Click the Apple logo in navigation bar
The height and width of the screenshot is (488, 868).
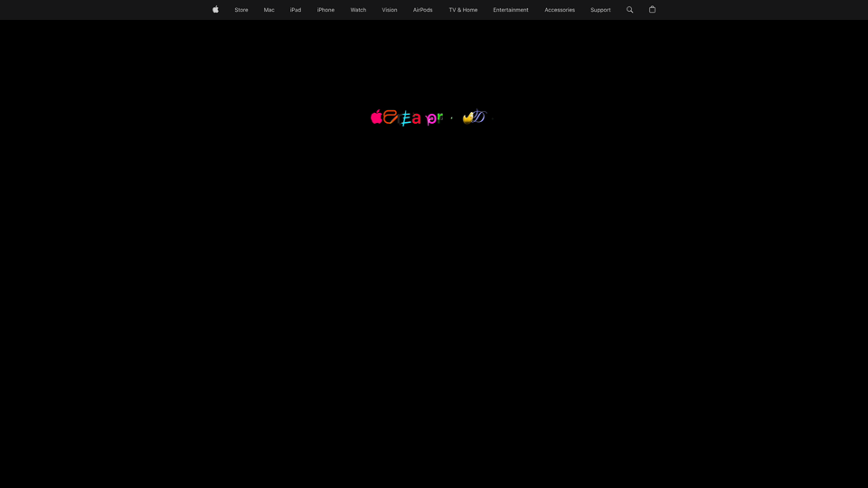(215, 9)
